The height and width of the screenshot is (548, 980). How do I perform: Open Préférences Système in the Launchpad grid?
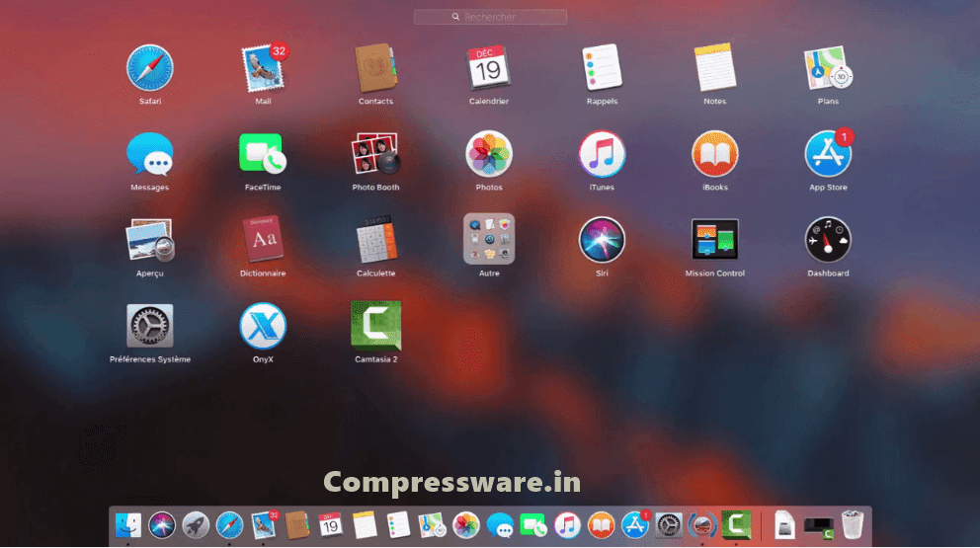coord(150,326)
